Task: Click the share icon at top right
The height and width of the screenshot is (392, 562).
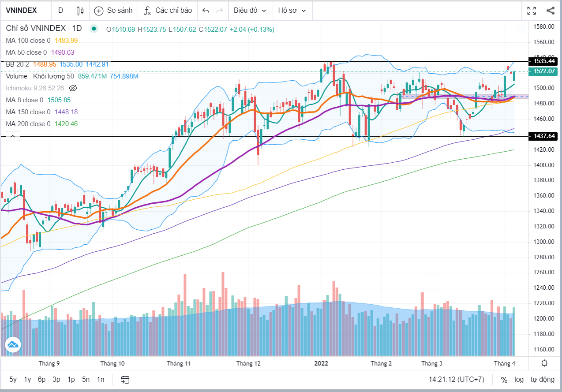Action: [x=550, y=11]
